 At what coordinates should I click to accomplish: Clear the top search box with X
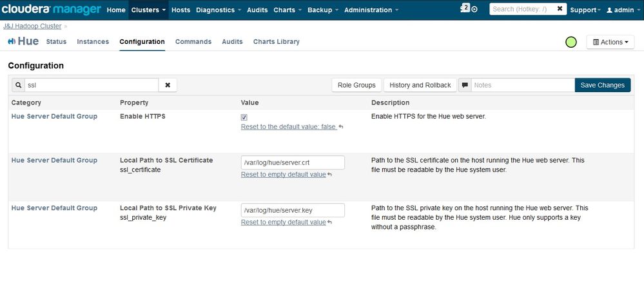[560, 10]
